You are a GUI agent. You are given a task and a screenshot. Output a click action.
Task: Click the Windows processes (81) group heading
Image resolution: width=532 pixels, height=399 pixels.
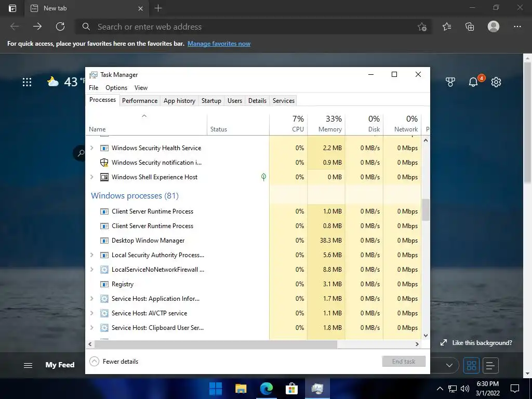(x=135, y=196)
